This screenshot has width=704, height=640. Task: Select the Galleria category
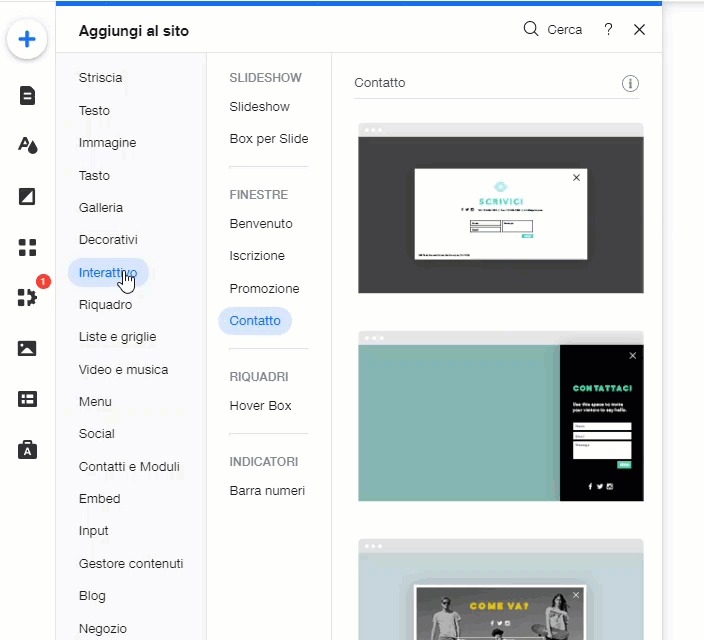click(x=101, y=208)
